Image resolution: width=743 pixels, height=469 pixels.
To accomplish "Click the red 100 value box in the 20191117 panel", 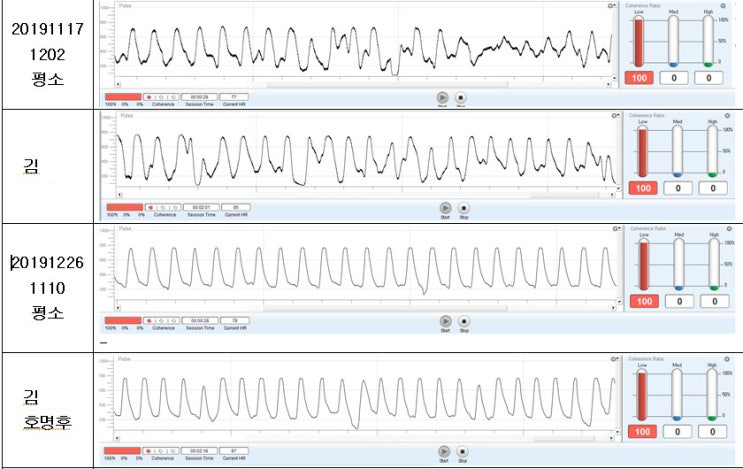I will tap(639, 78).
